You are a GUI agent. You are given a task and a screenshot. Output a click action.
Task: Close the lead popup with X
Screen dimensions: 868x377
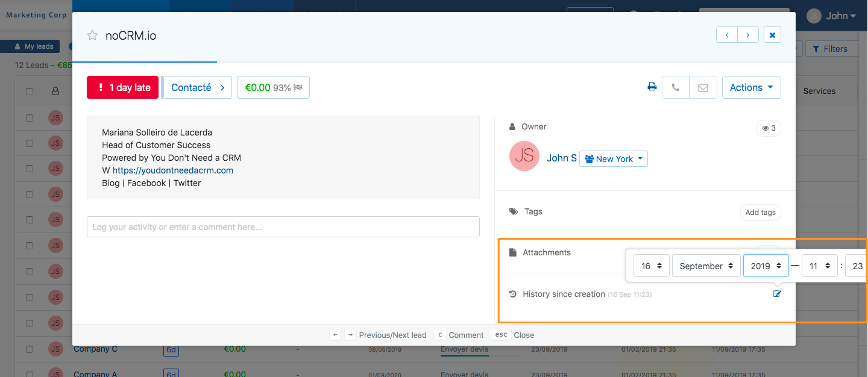click(772, 35)
